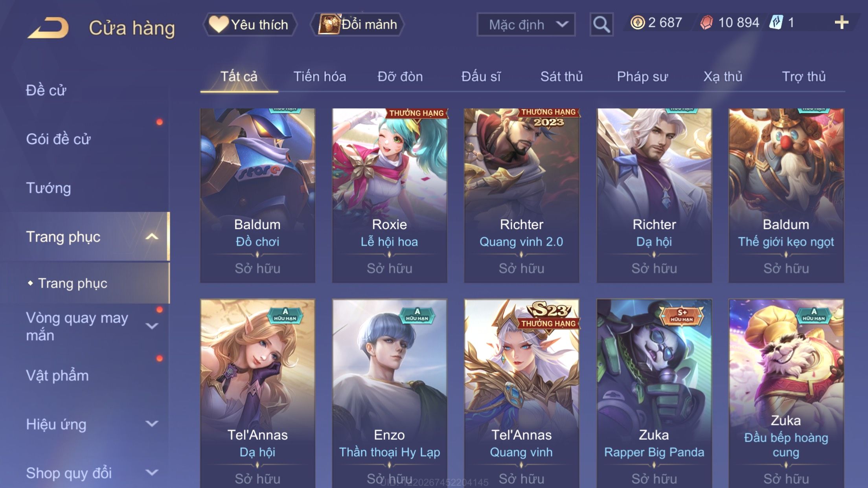Image resolution: width=868 pixels, height=488 pixels.
Task: Tap the gold coin balance icon
Action: pyautogui.click(x=638, y=22)
